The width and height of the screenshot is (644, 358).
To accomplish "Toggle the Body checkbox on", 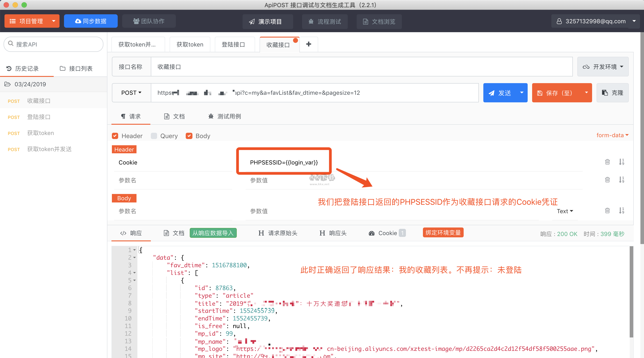I will (x=189, y=135).
